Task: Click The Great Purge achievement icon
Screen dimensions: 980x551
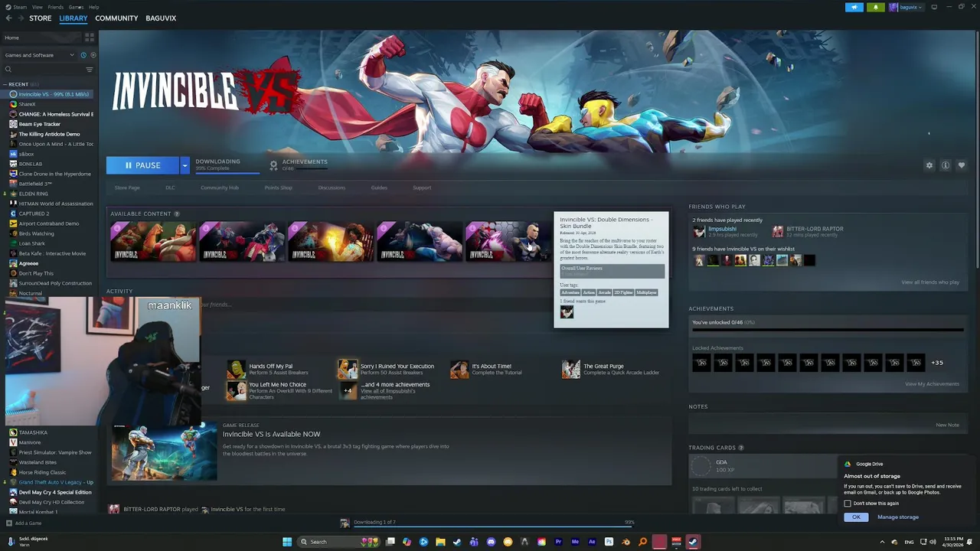Action: 571,370
